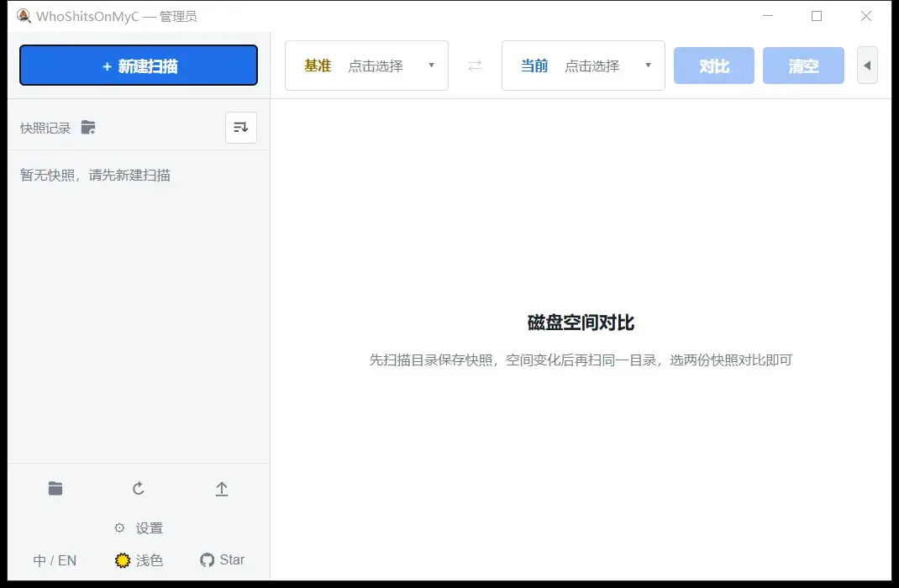
Task: Click the 暂无快照，请先新建扫描 text
Action: pos(95,175)
